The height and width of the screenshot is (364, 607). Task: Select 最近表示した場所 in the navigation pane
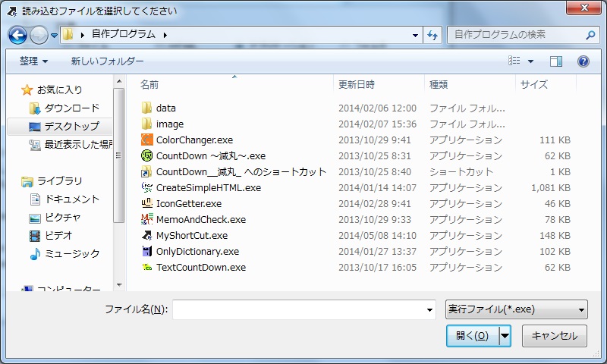pos(78,145)
